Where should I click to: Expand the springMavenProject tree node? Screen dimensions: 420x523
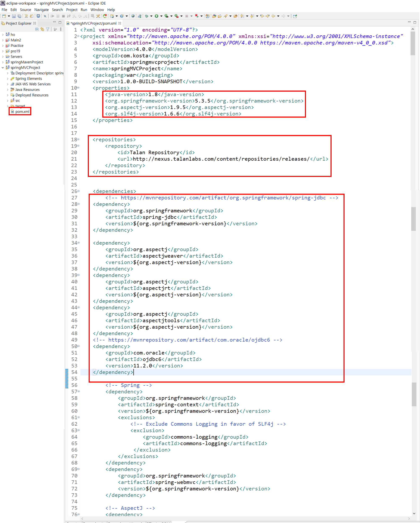click(x=3, y=62)
